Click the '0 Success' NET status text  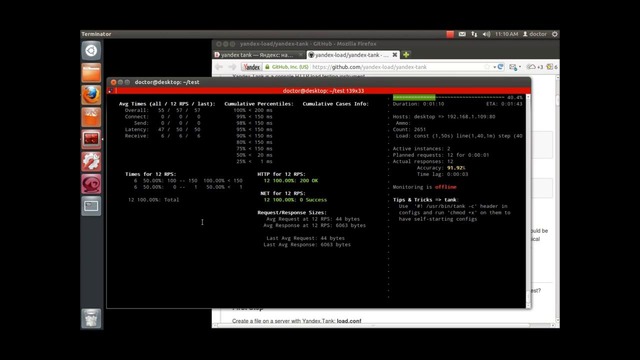click(x=313, y=200)
